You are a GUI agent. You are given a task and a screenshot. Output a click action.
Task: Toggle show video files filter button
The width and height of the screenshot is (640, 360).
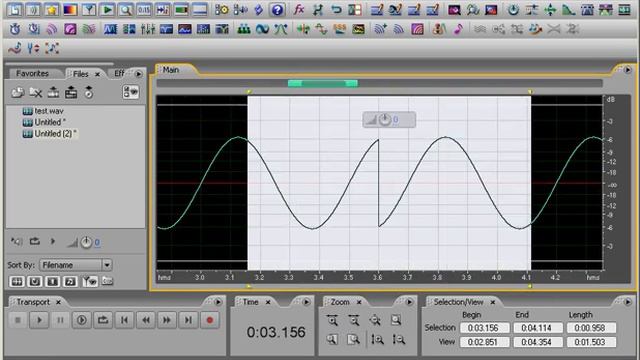(x=53, y=281)
